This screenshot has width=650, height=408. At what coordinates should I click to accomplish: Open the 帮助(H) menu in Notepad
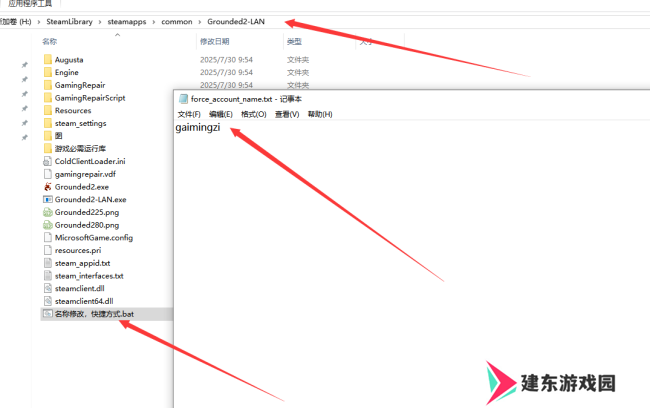pos(320,114)
